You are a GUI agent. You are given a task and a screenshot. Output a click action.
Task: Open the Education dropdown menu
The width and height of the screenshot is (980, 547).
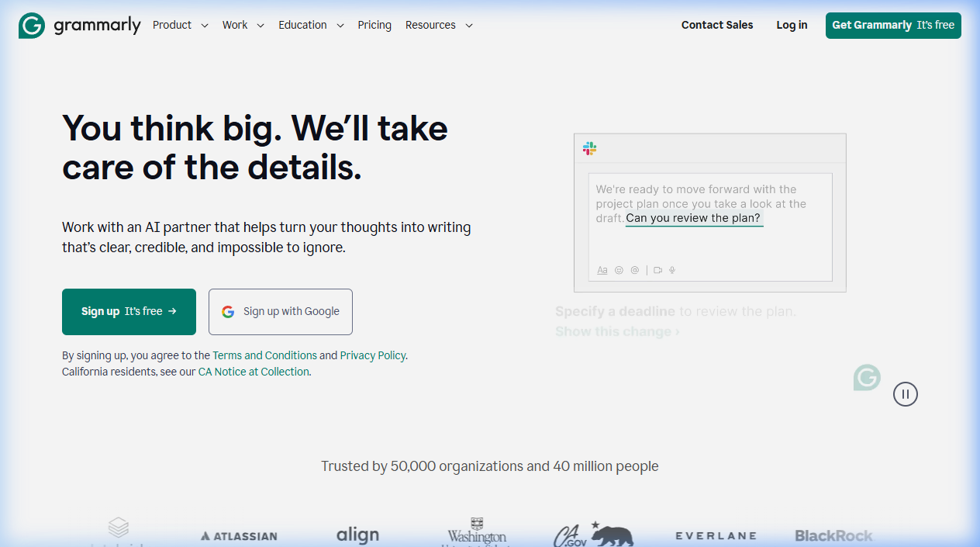click(x=310, y=25)
